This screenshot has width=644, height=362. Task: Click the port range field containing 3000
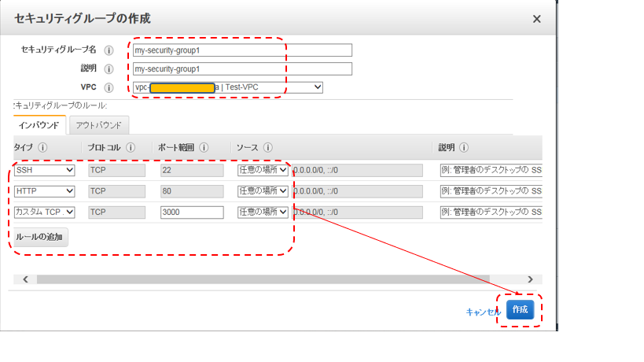(x=192, y=212)
